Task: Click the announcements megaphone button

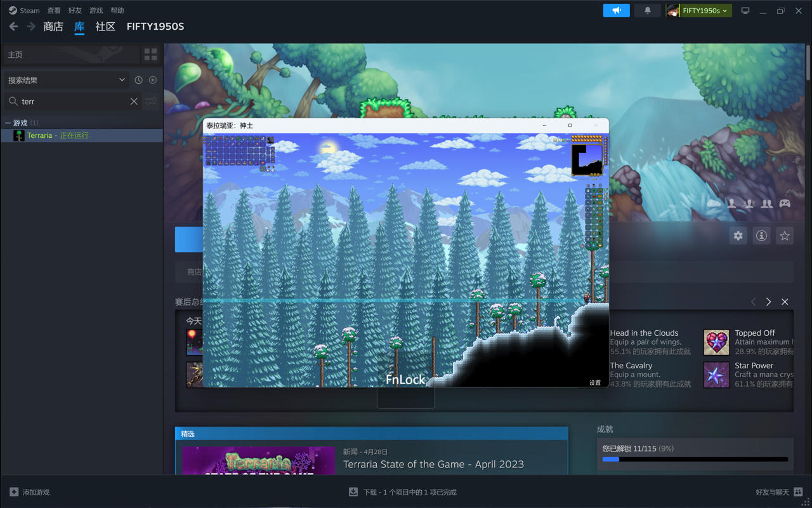Action: [616, 11]
